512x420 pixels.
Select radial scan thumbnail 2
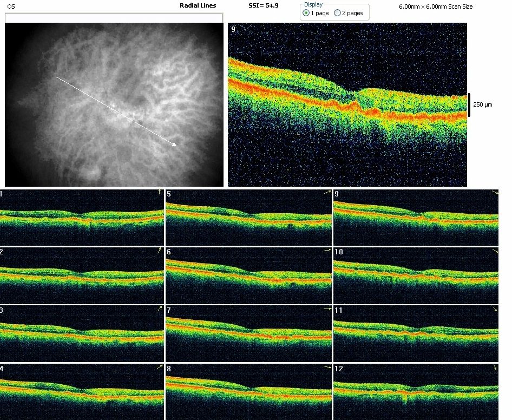pos(81,274)
